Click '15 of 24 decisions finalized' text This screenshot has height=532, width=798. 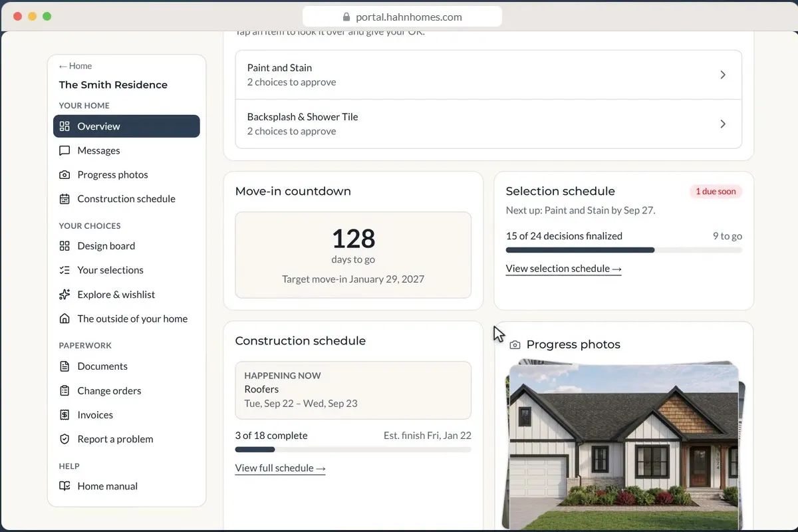click(x=564, y=236)
